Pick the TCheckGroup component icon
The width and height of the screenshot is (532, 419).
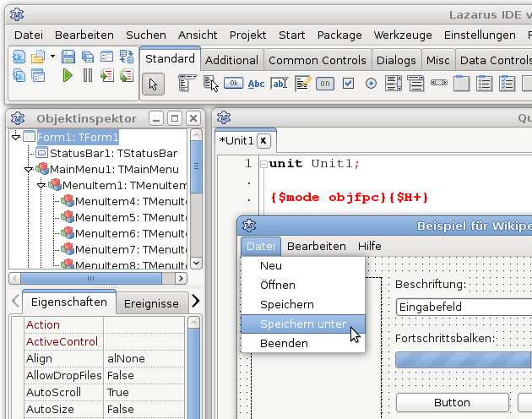click(x=507, y=84)
